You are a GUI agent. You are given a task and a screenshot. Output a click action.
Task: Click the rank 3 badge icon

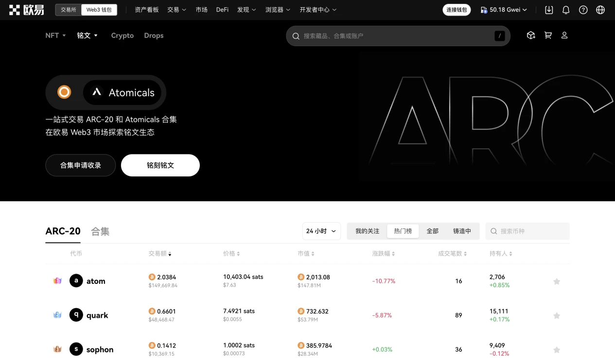tap(57, 349)
